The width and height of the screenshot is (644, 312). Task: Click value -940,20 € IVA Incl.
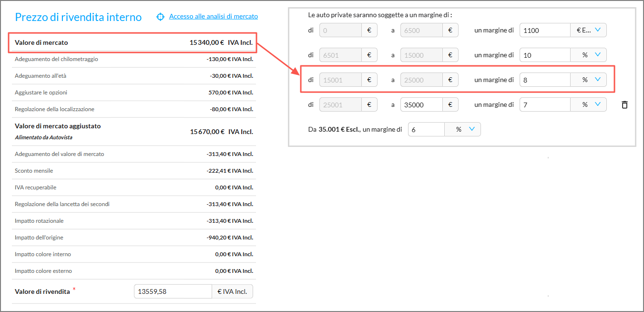pyautogui.click(x=230, y=238)
